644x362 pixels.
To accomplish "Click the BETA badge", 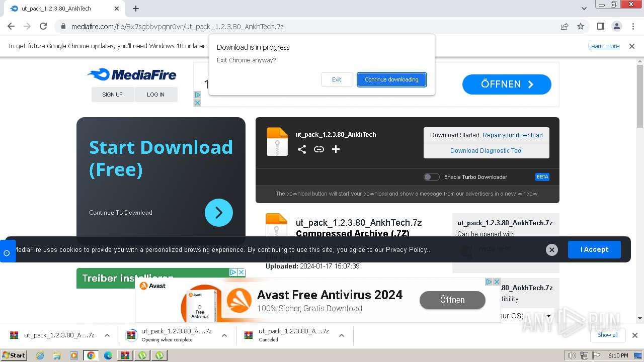I will [542, 177].
